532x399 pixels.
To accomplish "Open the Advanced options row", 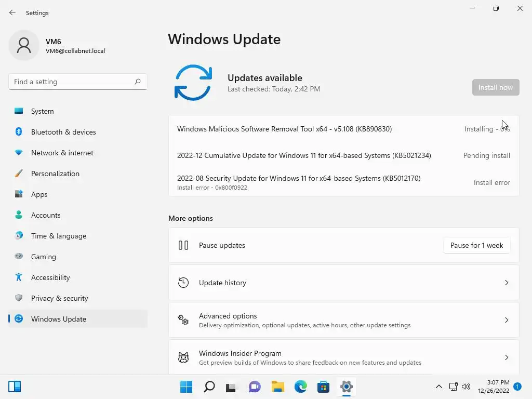I will click(x=344, y=320).
